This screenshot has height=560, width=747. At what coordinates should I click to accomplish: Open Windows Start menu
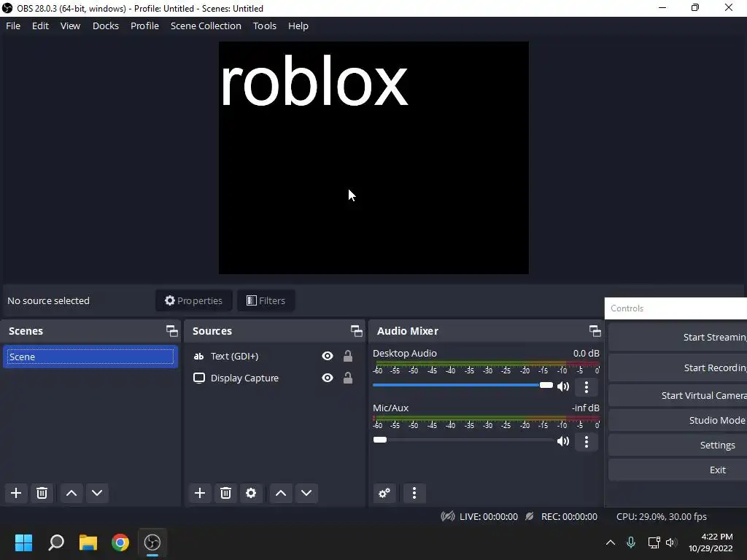[x=23, y=542]
